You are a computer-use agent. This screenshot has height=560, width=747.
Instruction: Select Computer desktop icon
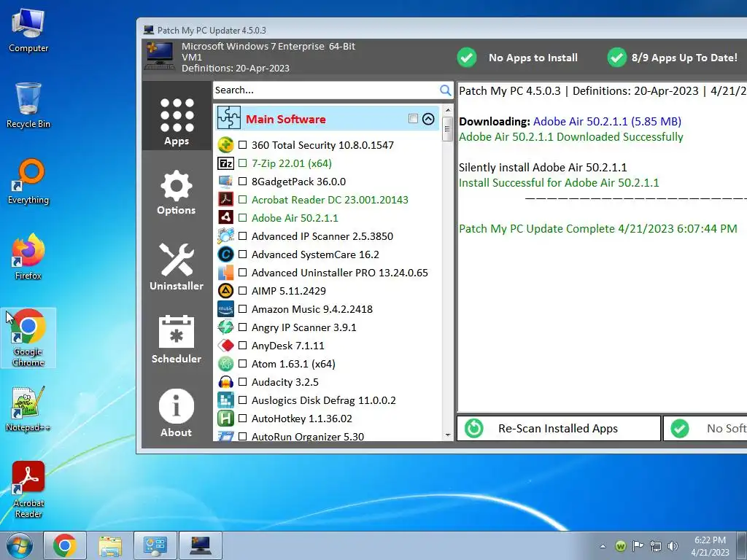pos(28,31)
